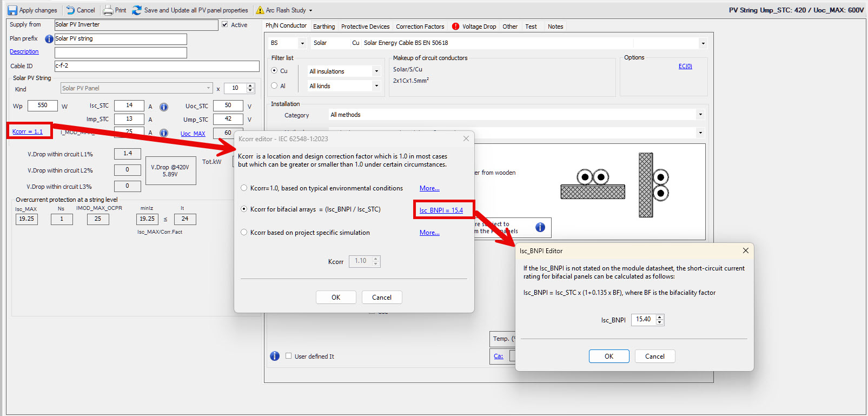Screen dimensions: 868x416
Task: Click OK in the Isc_BNPI Editor
Action: pos(608,356)
